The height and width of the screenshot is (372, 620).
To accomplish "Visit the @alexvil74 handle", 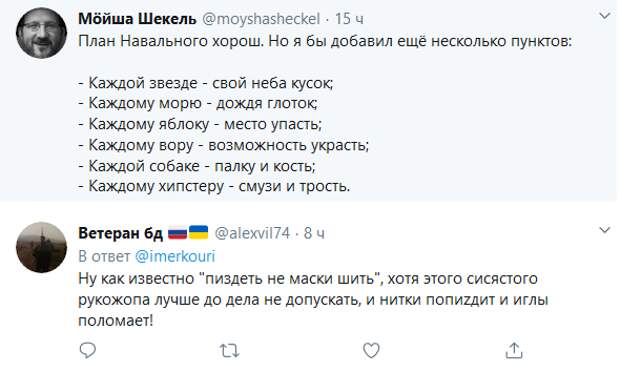I will click(252, 233).
